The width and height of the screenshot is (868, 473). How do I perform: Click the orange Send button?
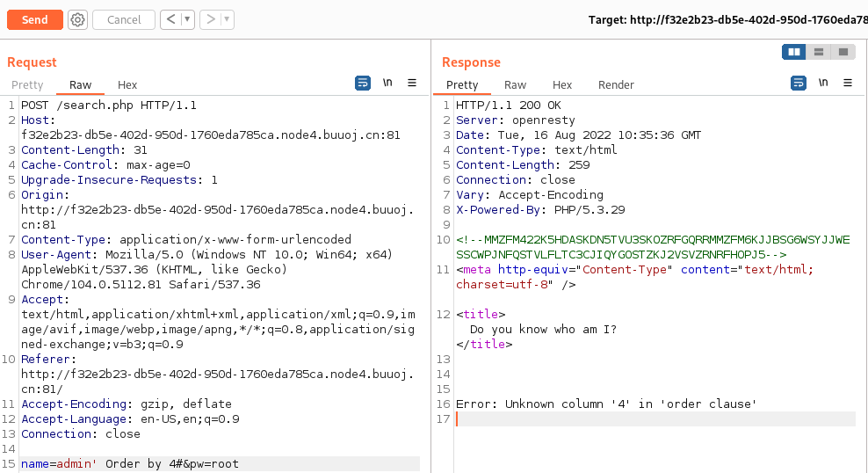click(35, 20)
